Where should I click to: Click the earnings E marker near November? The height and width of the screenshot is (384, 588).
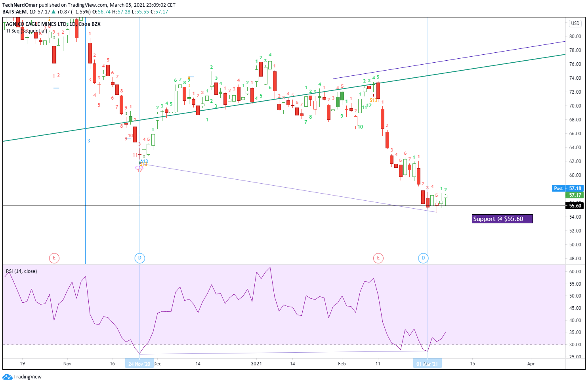[x=54, y=258]
